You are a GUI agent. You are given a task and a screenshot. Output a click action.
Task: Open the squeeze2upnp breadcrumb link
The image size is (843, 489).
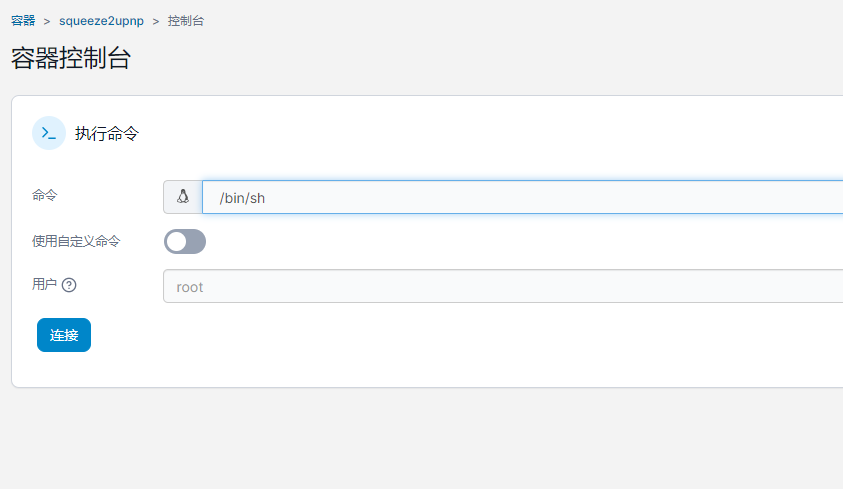point(101,21)
